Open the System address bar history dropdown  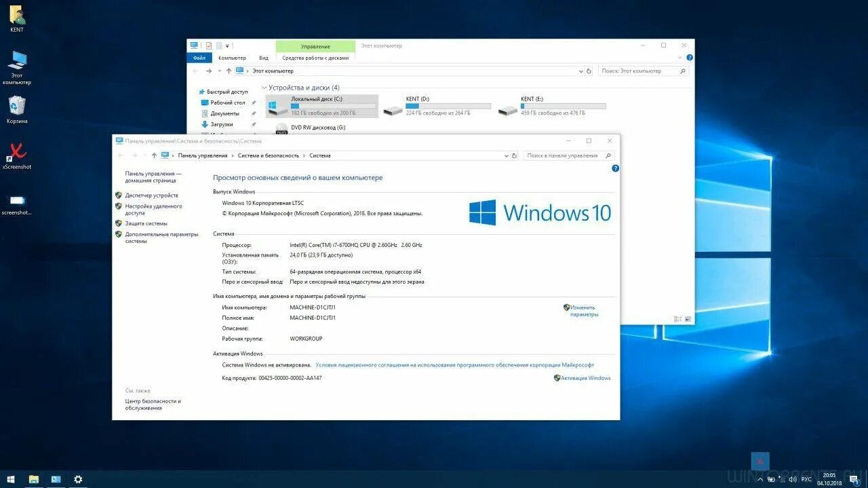pos(506,155)
